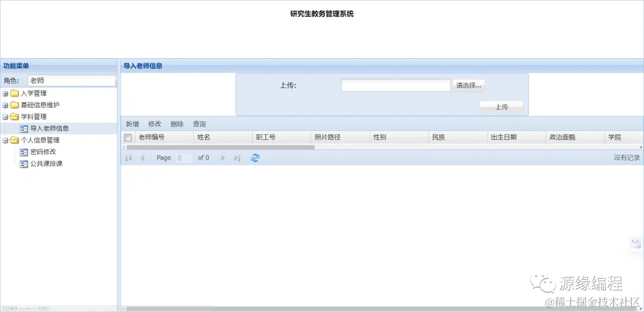Click the 密码修改 leaf icon
Screen dimensions: 644x312
click(24, 152)
